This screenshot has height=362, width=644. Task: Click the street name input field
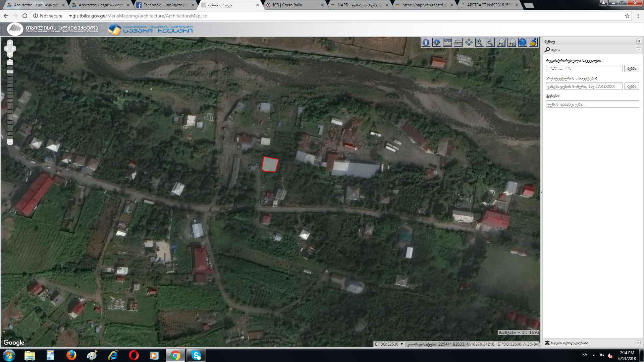point(592,104)
